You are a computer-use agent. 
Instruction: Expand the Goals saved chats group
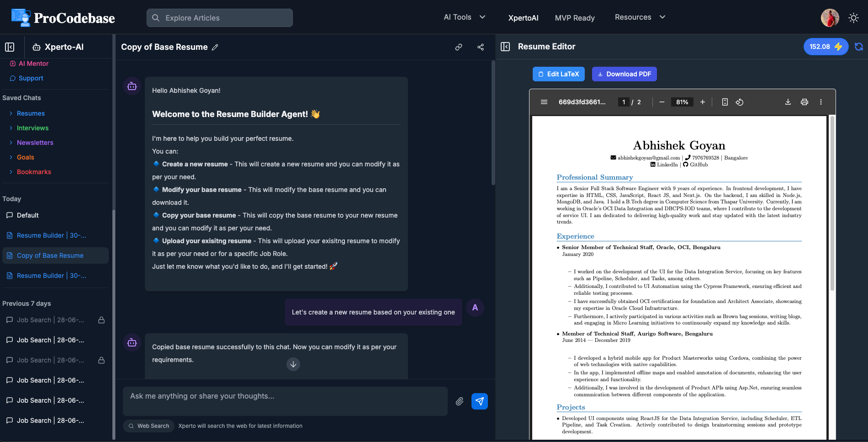(21, 157)
